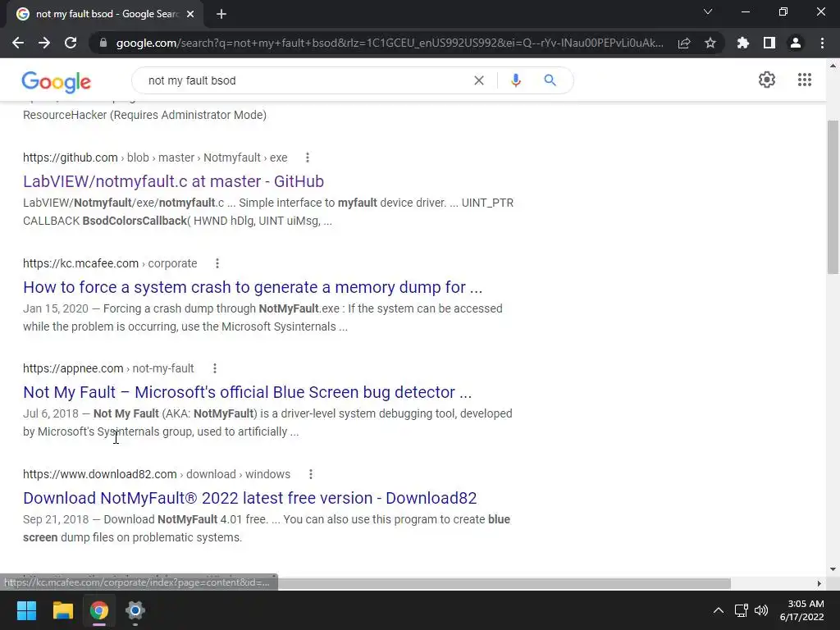The image size is (840, 630).
Task: Close the 'not my fault bsod' tab
Action: point(190,14)
